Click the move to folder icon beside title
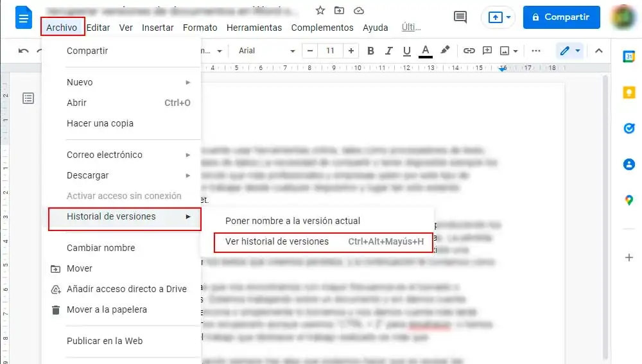The height and width of the screenshot is (364, 642). point(339,11)
